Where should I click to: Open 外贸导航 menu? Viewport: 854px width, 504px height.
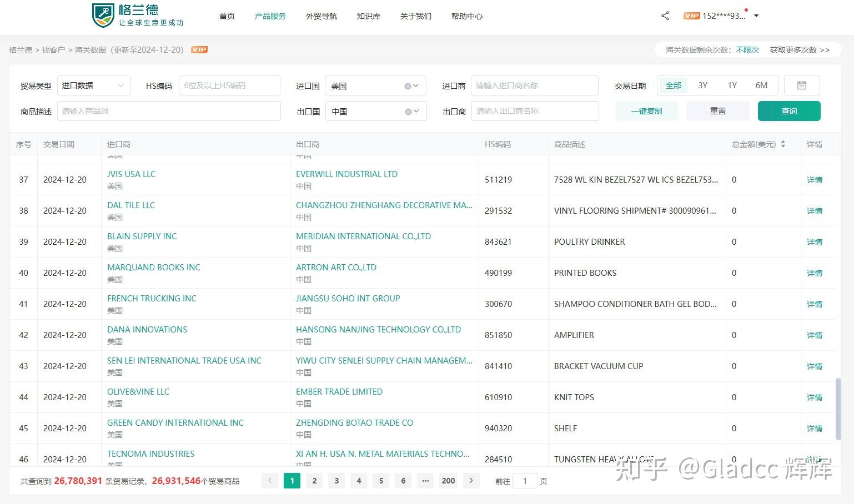click(x=321, y=16)
